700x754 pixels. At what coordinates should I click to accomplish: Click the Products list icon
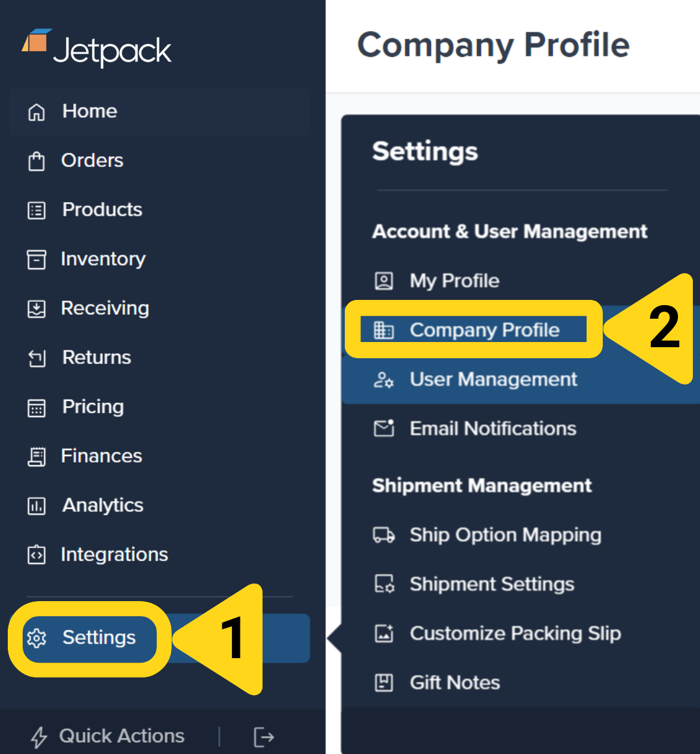tap(38, 209)
